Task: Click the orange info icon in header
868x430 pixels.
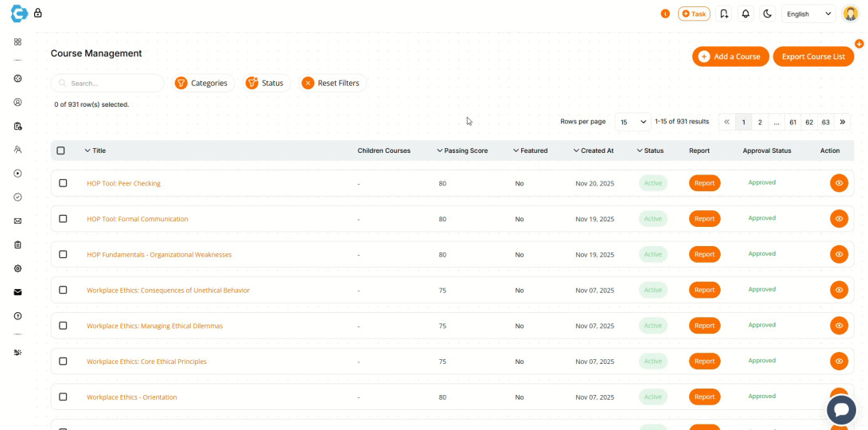Action: point(665,14)
